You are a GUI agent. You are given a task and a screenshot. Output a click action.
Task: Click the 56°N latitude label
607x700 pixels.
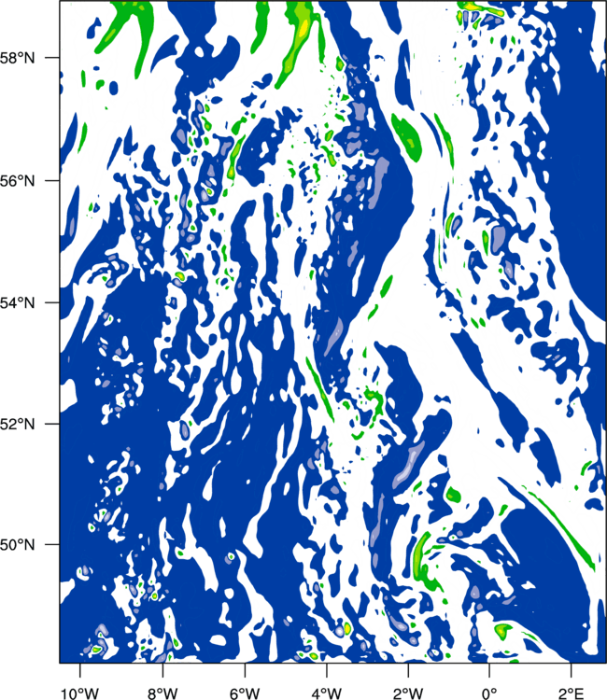point(17,181)
